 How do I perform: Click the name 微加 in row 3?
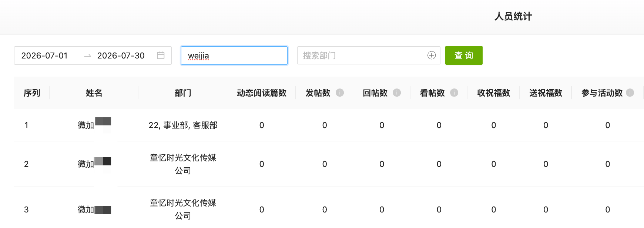(86, 209)
